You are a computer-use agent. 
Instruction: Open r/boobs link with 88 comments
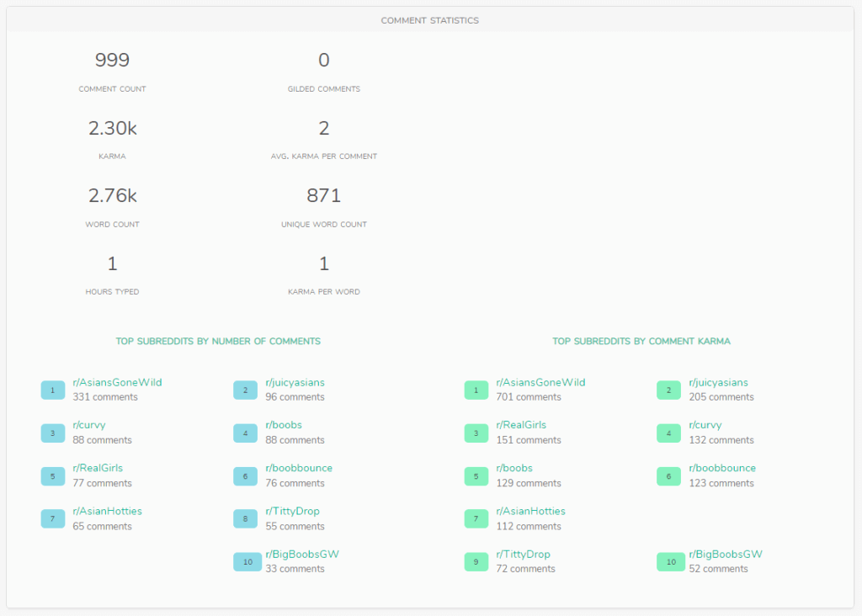(284, 425)
